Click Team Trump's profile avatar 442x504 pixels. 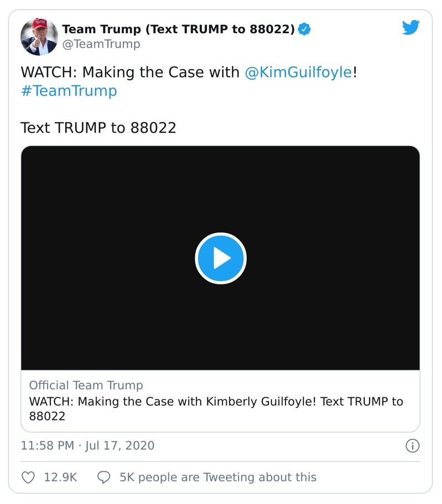click(39, 34)
